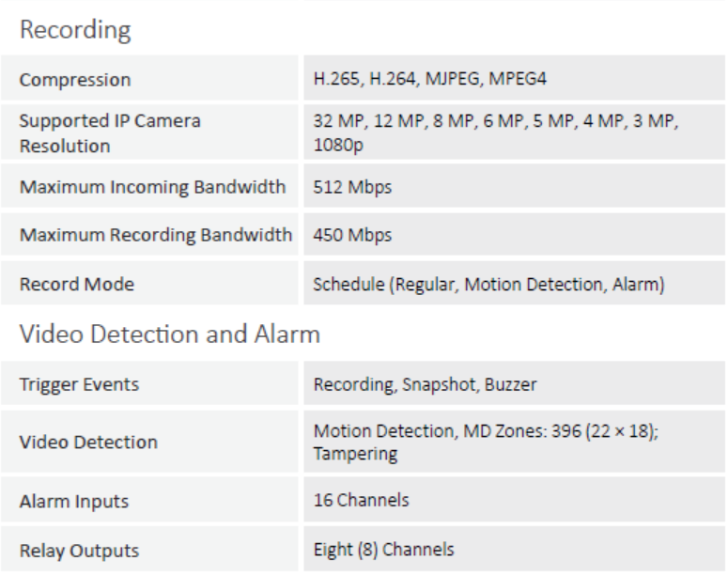Select the Relay Outputs label
Image resolution: width=728 pixels, height=575 pixels.
click(79, 551)
